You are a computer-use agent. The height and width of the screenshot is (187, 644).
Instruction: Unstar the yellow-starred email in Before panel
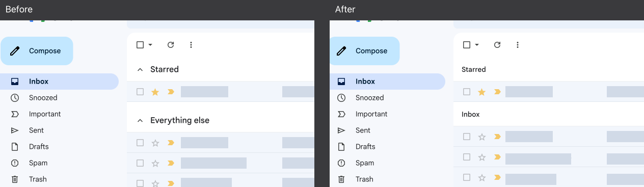(155, 92)
